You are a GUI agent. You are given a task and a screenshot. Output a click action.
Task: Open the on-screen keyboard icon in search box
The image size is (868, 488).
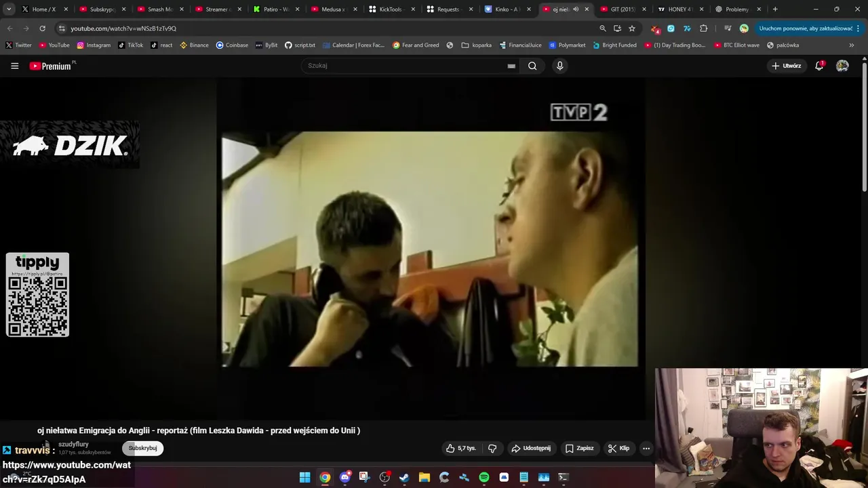click(511, 66)
